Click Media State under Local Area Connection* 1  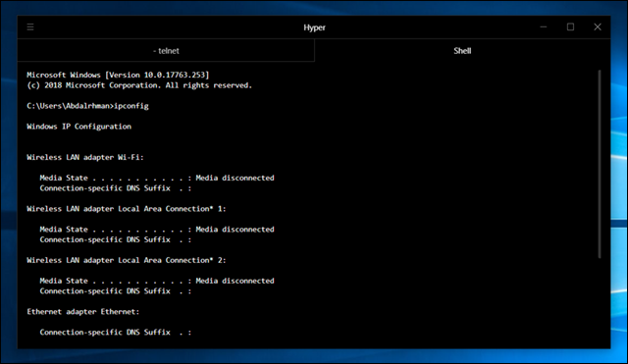click(157, 230)
